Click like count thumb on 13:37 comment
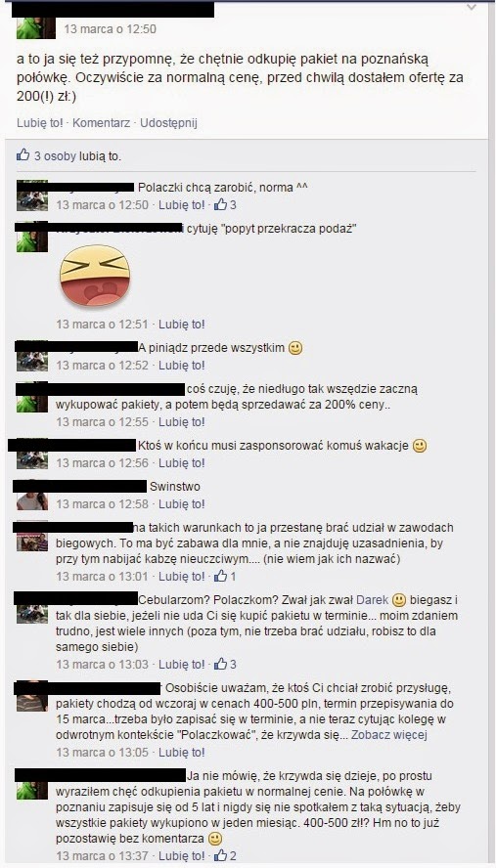The image size is (496, 868). (220, 855)
